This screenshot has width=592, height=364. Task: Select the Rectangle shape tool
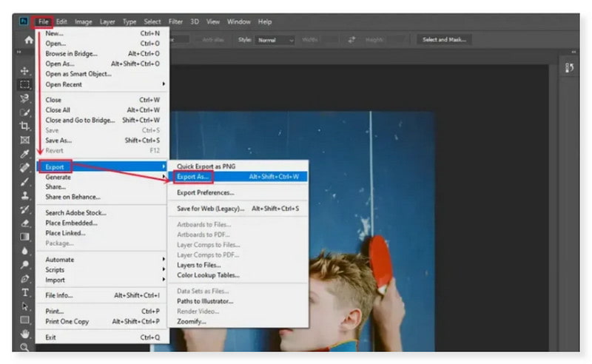click(x=25, y=320)
